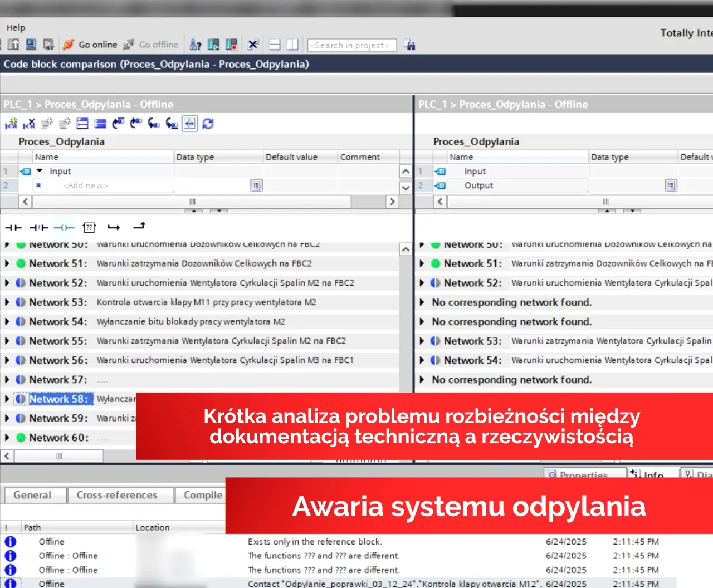Insert an empty box instruction
The image size is (713, 588).
pyautogui.click(x=89, y=227)
